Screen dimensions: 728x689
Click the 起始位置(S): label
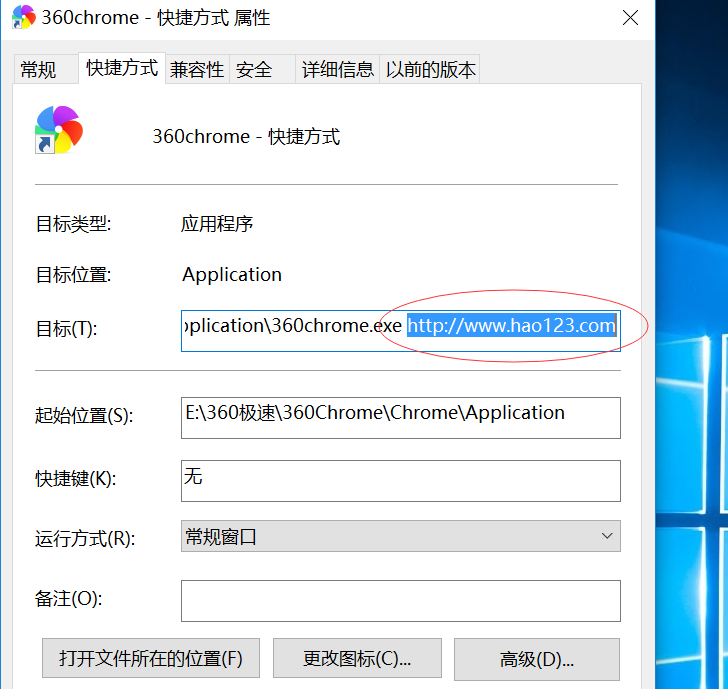click(x=84, y=415)
